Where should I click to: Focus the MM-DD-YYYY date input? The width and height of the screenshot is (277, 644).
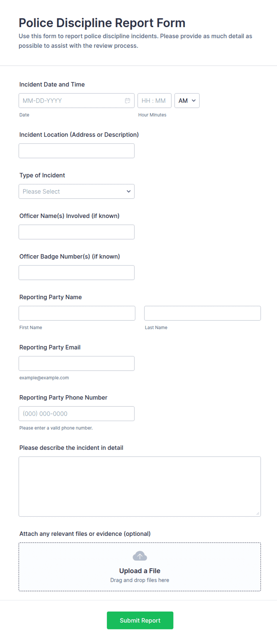point(77,101)
